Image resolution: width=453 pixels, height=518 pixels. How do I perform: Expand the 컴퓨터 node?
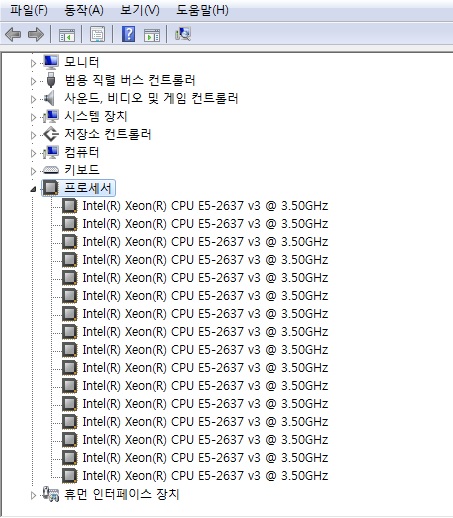pyautogui.click(x=33, y=153)
